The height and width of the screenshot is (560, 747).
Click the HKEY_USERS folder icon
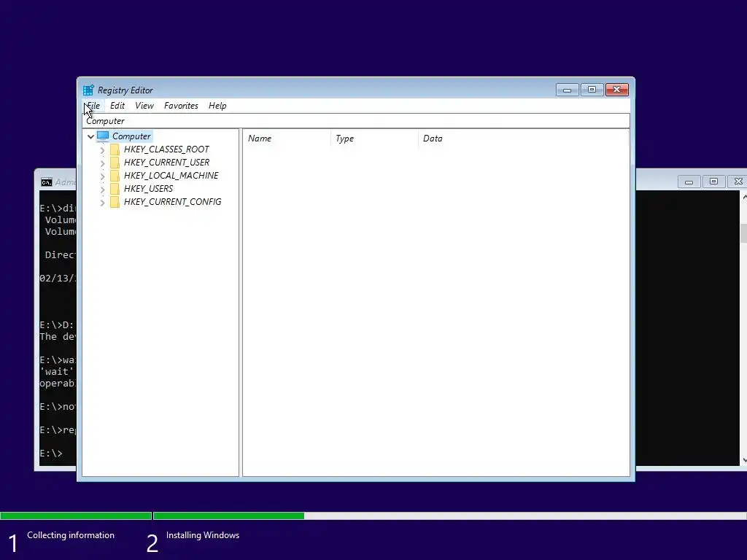[115, 189]
